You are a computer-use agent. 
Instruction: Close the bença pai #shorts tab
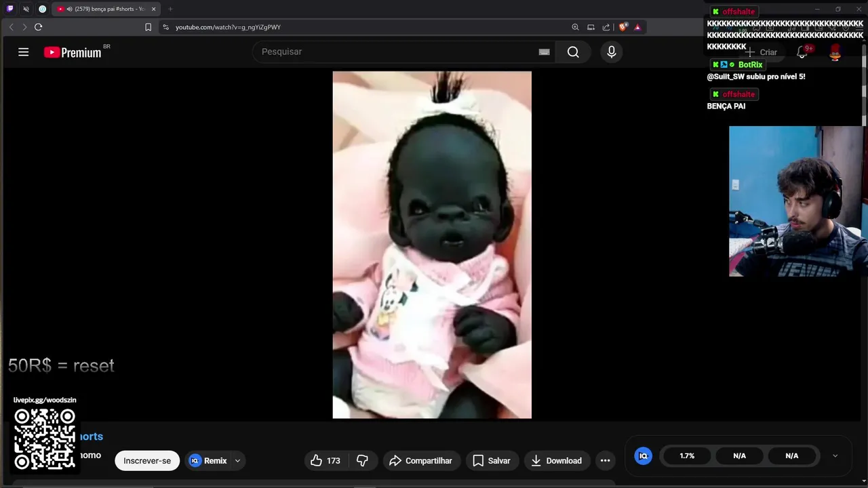coord(154,9)
